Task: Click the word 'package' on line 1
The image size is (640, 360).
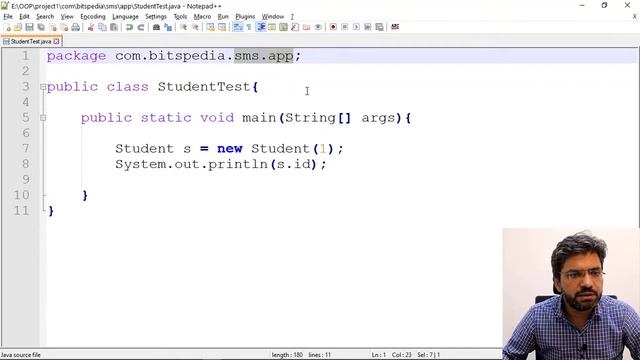Action: 76,56
